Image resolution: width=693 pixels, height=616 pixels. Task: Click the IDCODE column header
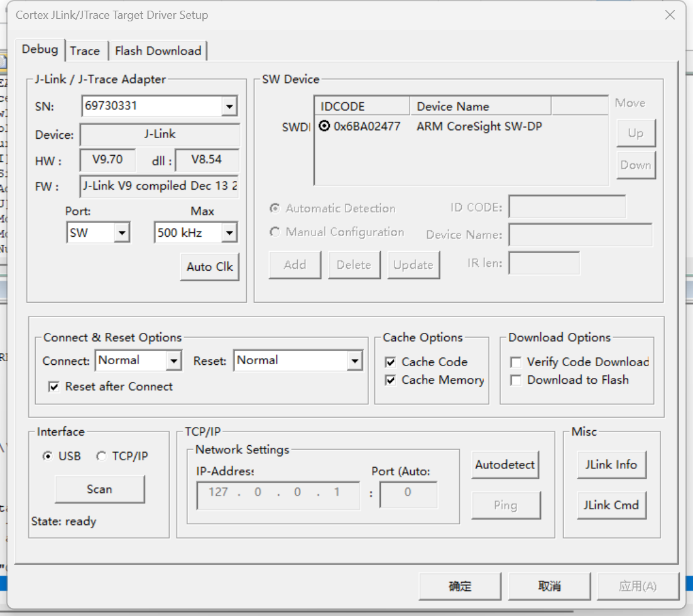click(x=362, y=106)
